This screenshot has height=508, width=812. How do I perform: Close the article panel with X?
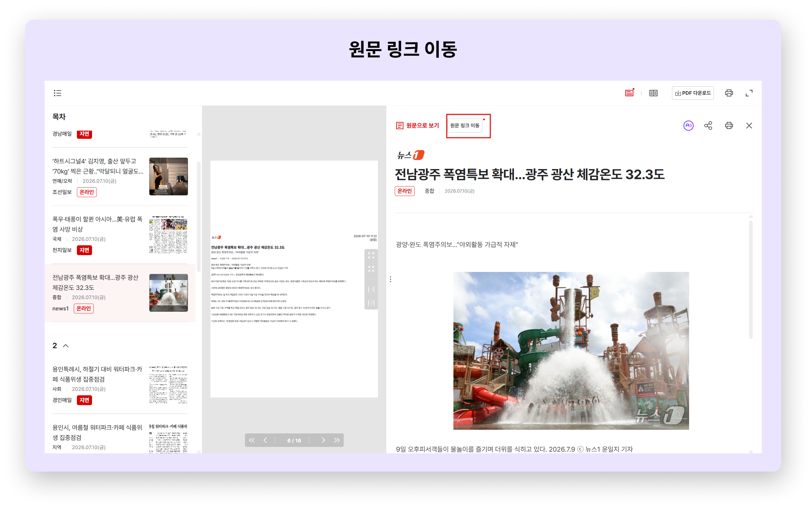coord(749,125)
